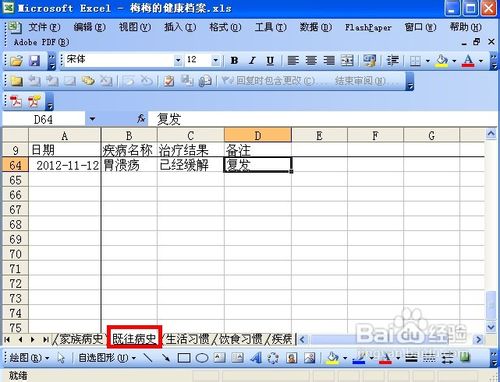Insert Picture from file icon
500x382 pixels.
coord(310,358)
